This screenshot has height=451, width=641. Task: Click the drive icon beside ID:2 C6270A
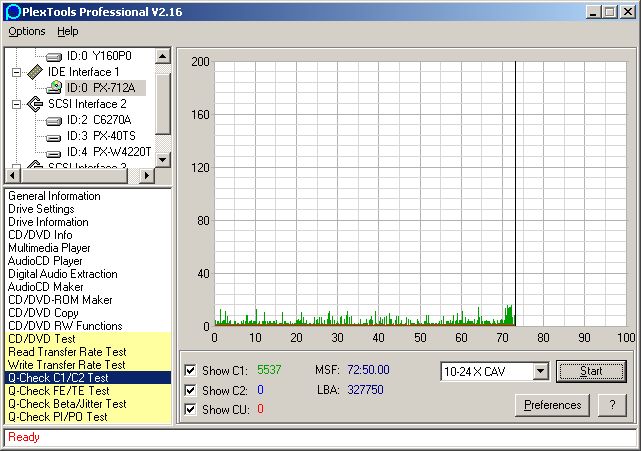[x=54, y=121]
